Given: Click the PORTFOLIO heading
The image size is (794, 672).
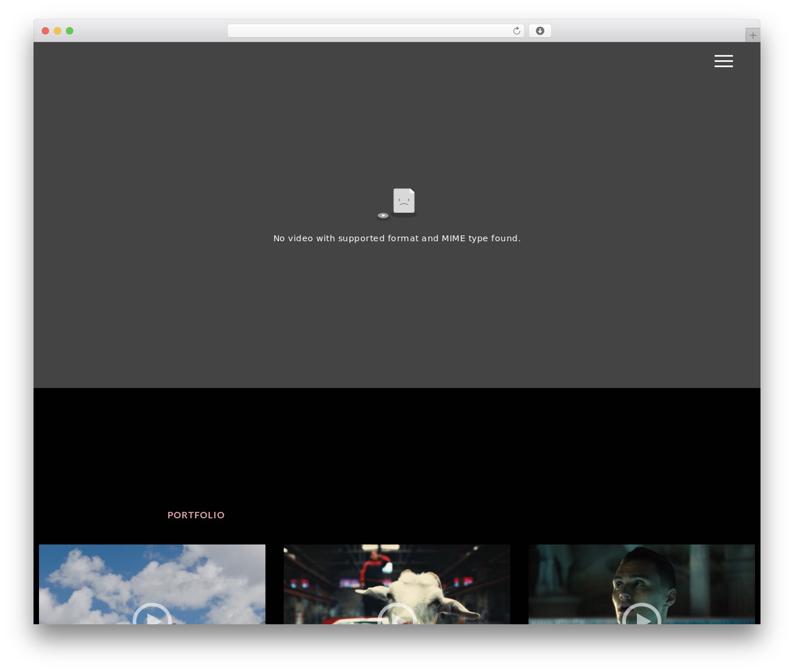Looking at the screenshot, I should click(196, 515).
